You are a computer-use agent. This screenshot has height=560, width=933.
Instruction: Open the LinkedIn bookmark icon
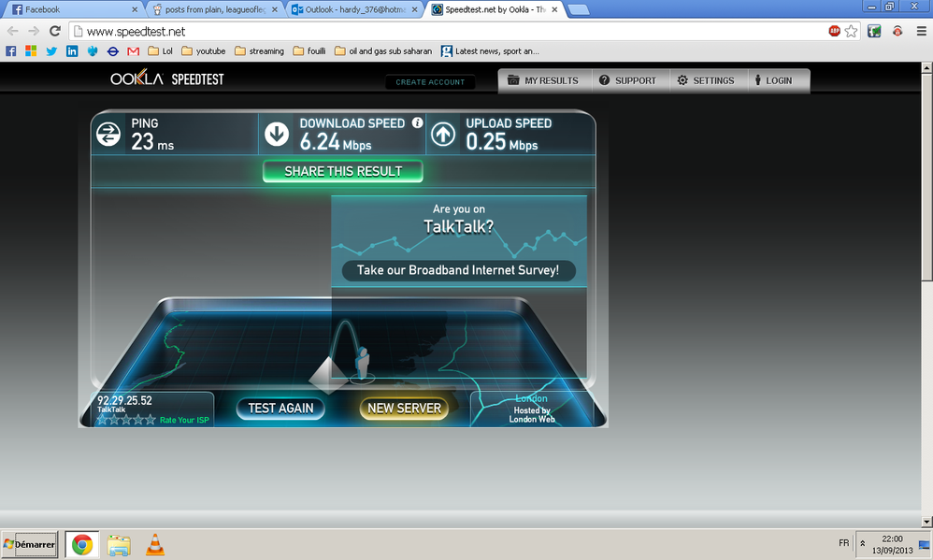click(x=72, y=51)
